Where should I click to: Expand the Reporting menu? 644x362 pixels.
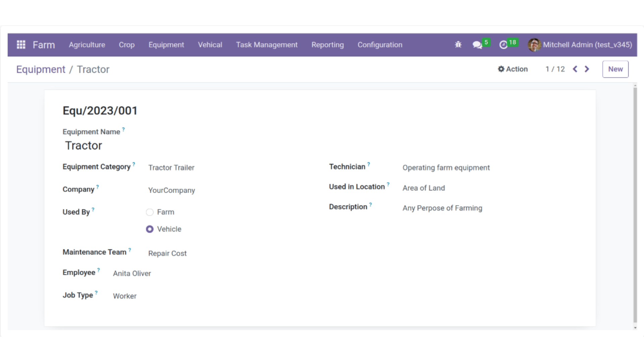327,45
